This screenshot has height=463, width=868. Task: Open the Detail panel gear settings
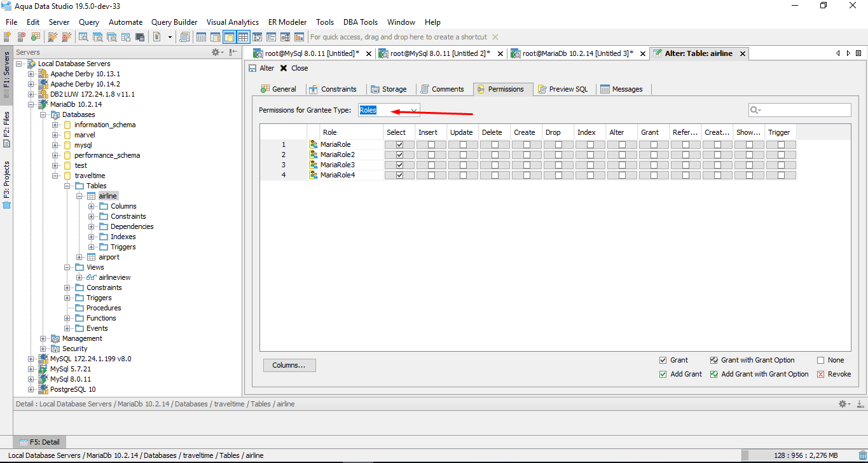click(x=843, y=404)
